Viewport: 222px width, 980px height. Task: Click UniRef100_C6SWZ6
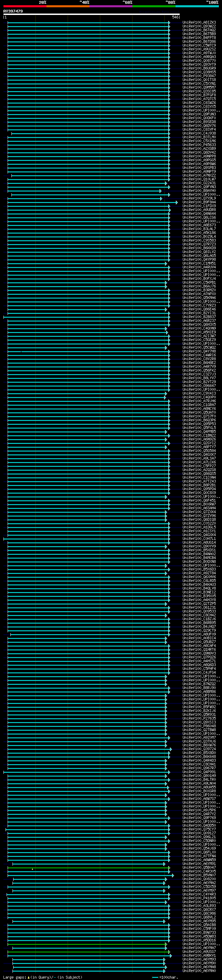(199, 103)
